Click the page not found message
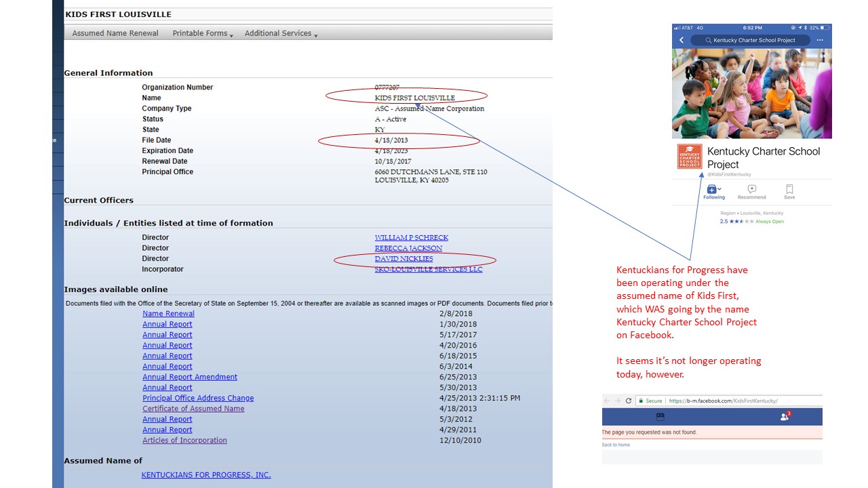 click(x=650, y=432)
